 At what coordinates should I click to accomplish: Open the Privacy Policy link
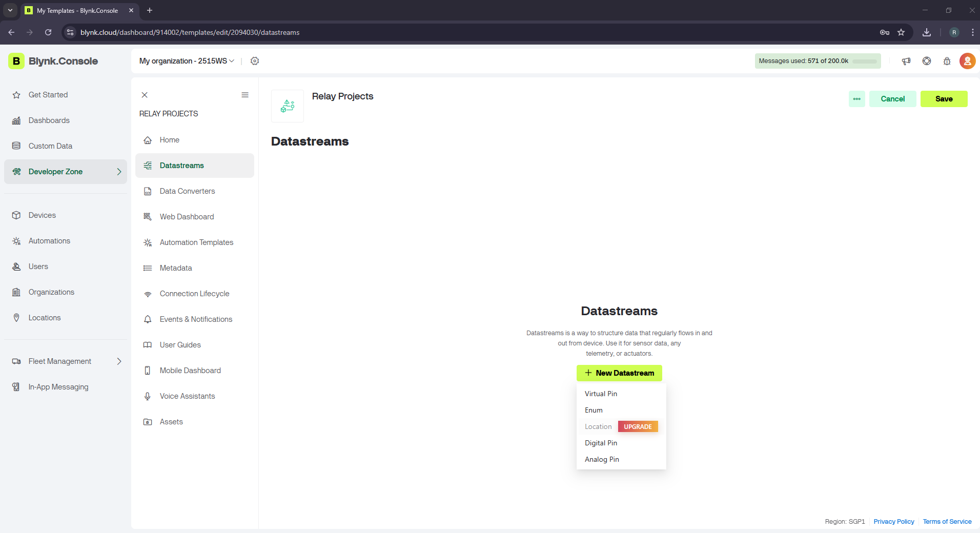[x=893, y=522]
